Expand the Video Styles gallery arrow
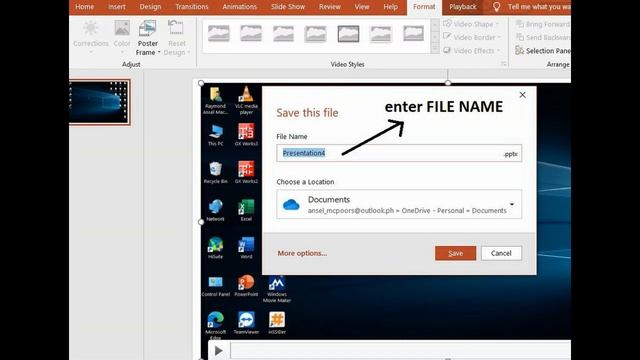 click(435, 49)
